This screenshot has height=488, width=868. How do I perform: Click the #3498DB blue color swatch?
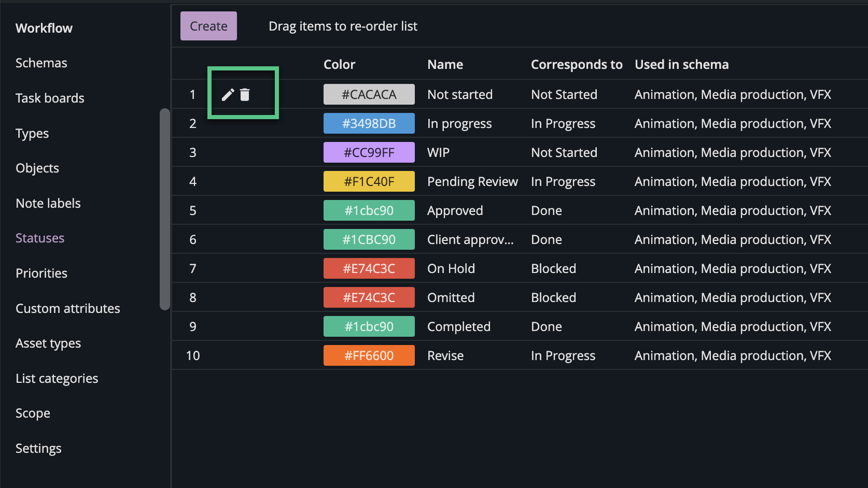pyautogui.click(x=369, y=124)
